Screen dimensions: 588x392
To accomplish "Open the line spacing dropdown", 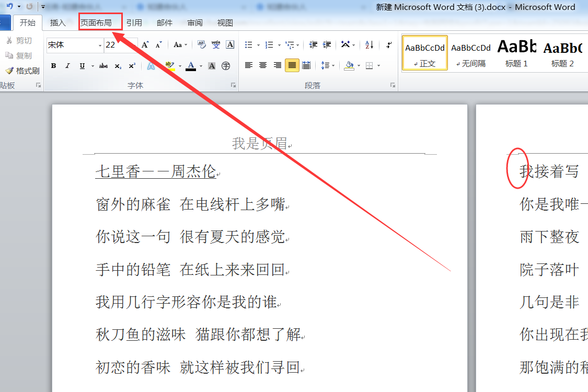I will click(x=328, y=66).
